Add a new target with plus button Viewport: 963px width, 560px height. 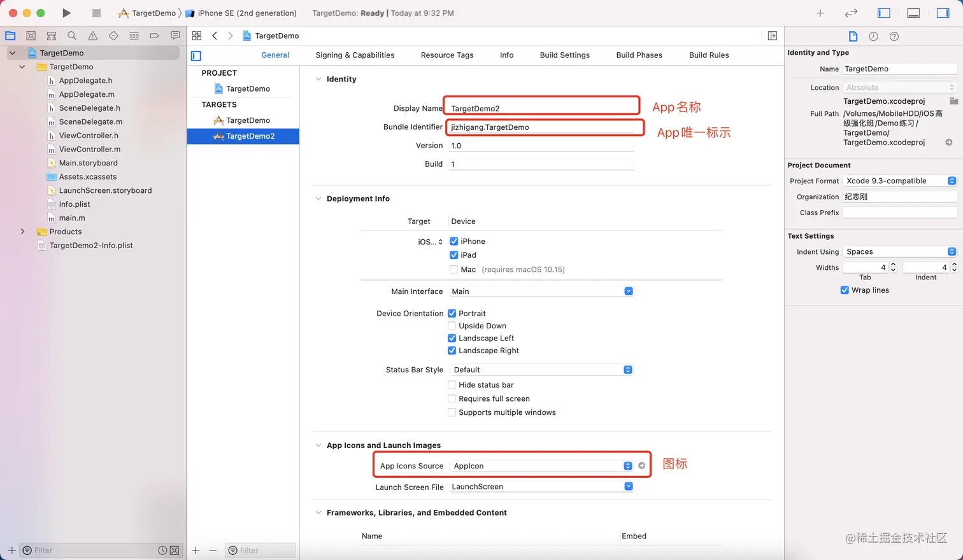tap(196, 550)
